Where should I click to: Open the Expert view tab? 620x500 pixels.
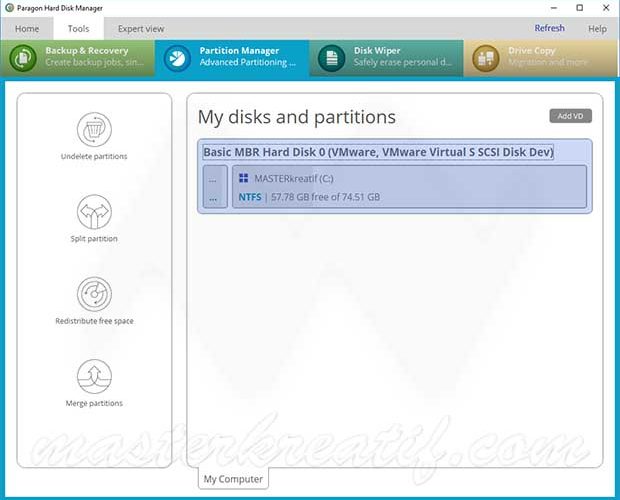click(141, 29)
